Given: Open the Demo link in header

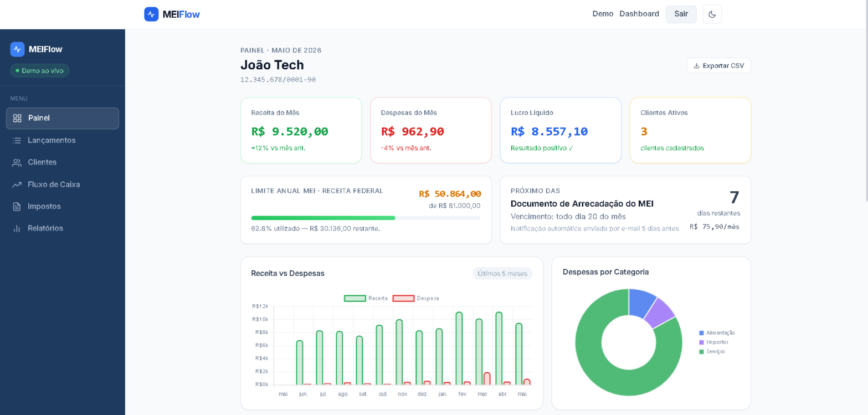Looking at the screenshot, I should point(603,14).
